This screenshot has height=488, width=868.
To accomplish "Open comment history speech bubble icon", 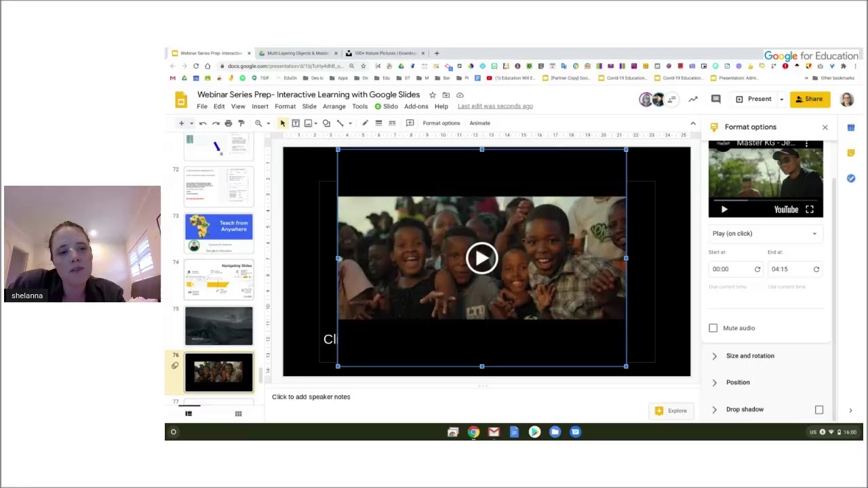I will click(715, 99).
